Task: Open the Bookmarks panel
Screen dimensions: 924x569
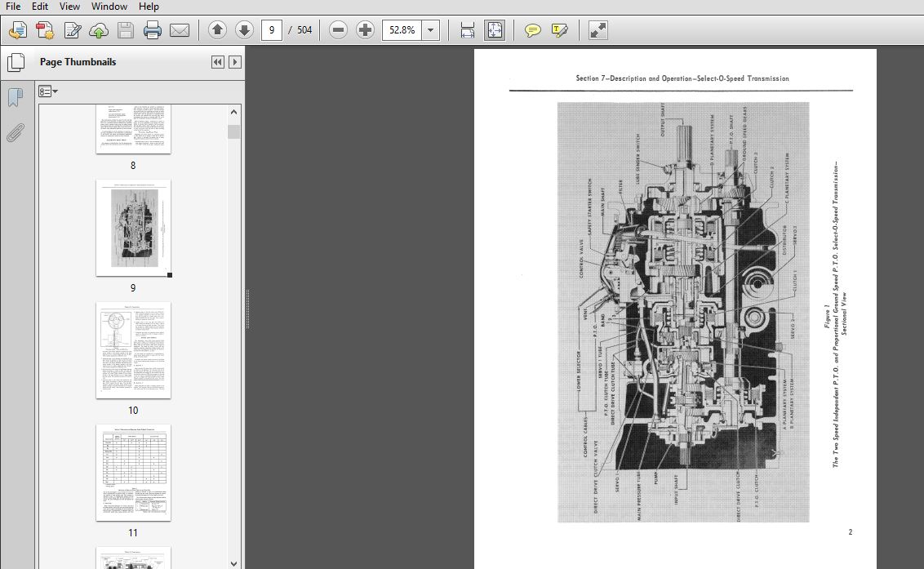Action: [x=15, y=98]
